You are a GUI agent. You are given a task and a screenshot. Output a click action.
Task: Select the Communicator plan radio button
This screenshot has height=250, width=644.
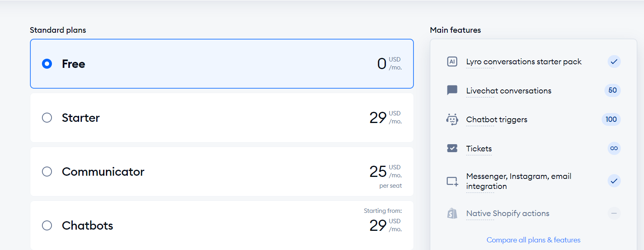point(47,171)
